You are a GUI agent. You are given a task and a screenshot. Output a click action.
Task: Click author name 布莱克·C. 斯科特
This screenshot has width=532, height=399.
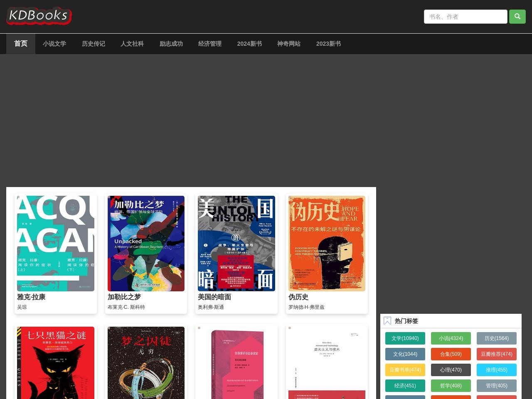[x=126, y=307]
